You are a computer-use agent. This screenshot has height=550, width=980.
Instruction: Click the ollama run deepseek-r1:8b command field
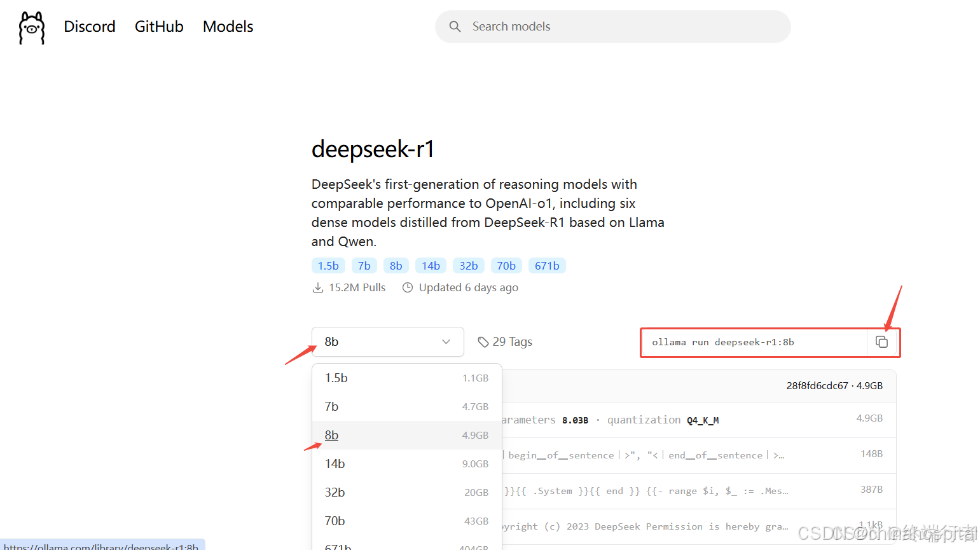tap(754, 342)
